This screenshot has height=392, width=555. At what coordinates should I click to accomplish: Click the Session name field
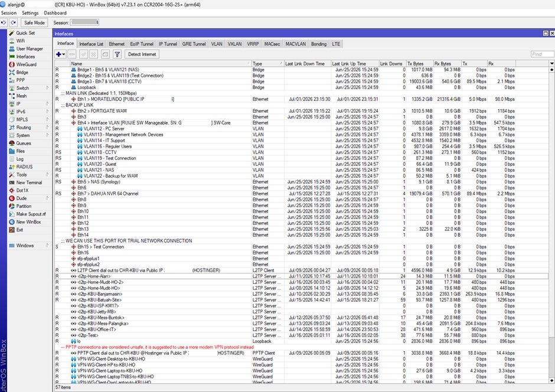point(85,22)
